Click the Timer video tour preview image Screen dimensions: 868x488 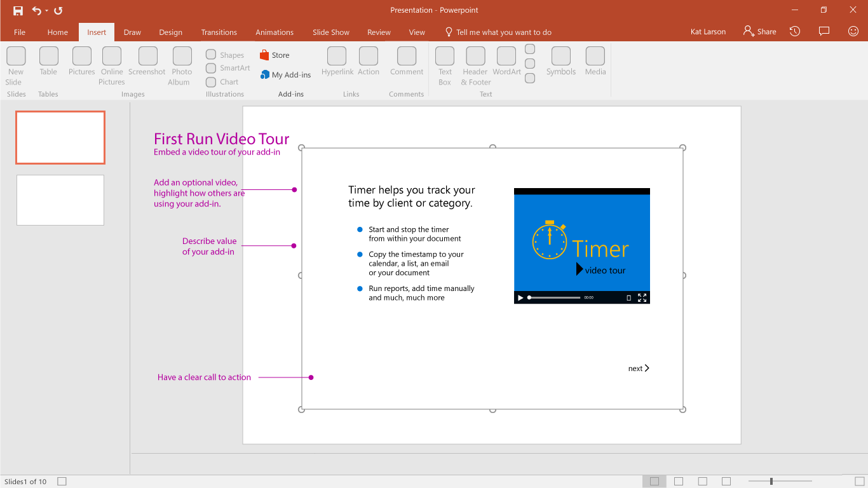click(582, 243)
